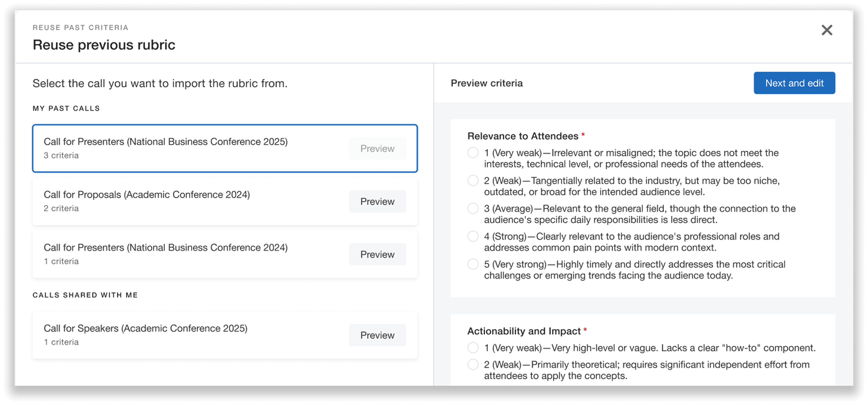
Task: Click the 'Select the call you want' instruction
Action: 160,83
